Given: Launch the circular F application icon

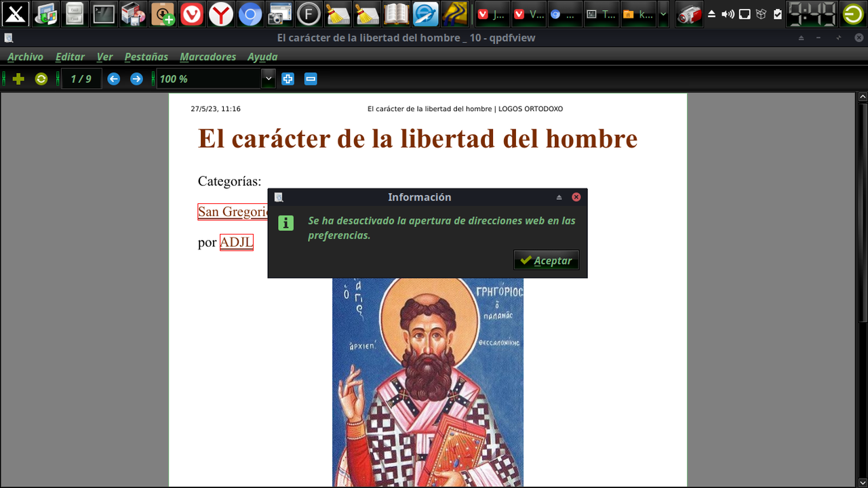Looking at the screenshot, I should click(x=309, y=14).
